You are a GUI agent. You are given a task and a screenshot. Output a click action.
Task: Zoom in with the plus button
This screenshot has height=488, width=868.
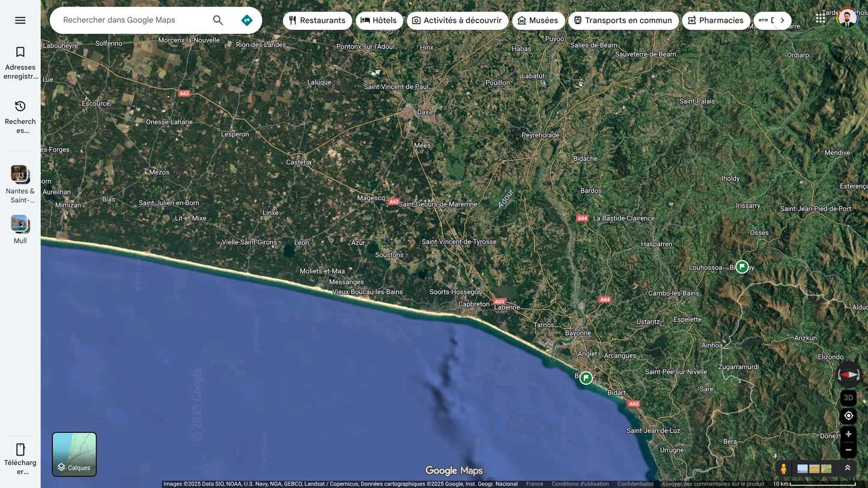pos(848,434)
